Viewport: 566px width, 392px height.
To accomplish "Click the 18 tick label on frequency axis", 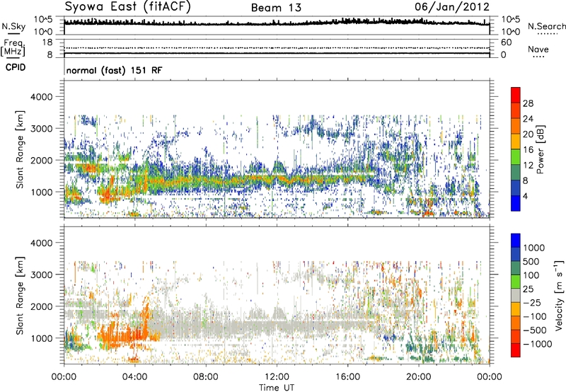I will pos(47,42).
